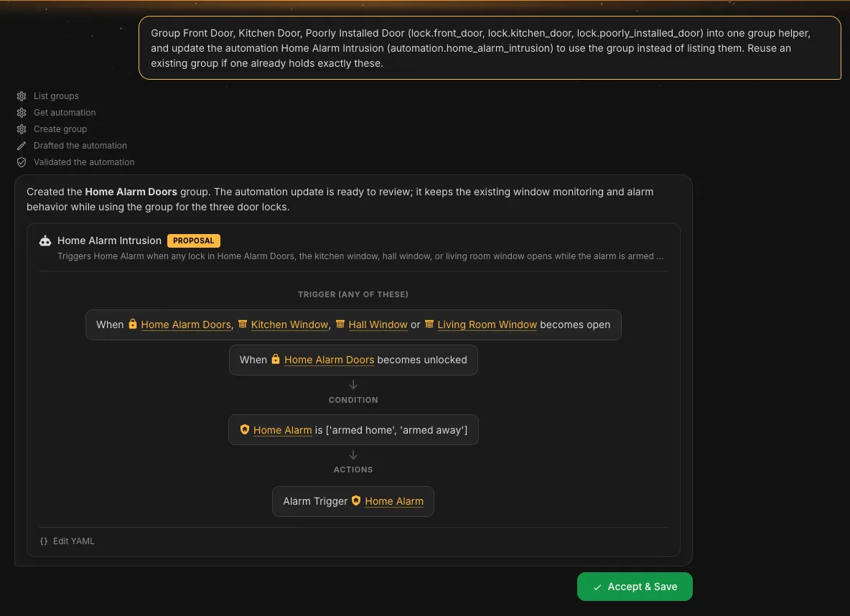Click the Alarm Trigger action label
The height and width of the screenshot is (616, 850).
[315, 502]
